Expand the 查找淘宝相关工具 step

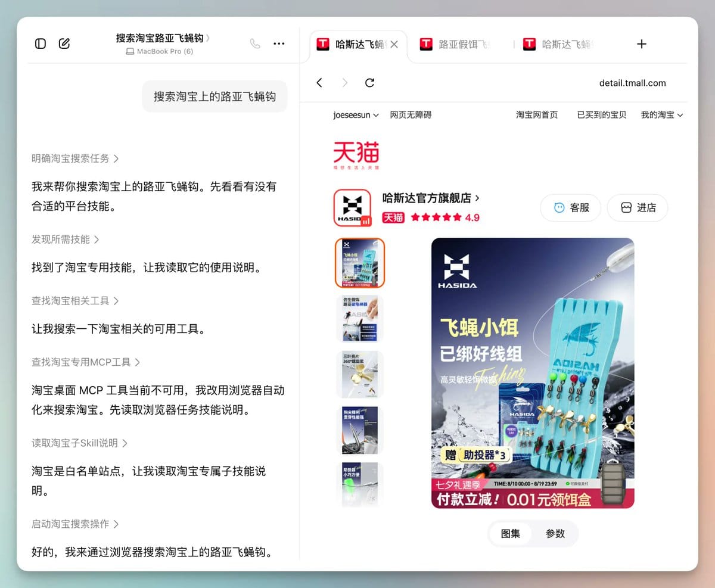75,301
